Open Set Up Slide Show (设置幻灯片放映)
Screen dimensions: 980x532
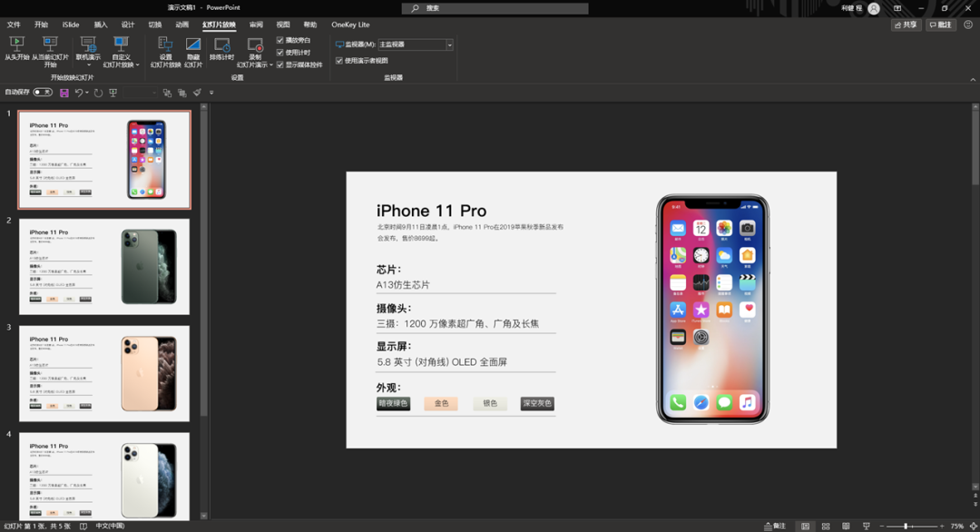pyautogui.click(x=165, y=51)
